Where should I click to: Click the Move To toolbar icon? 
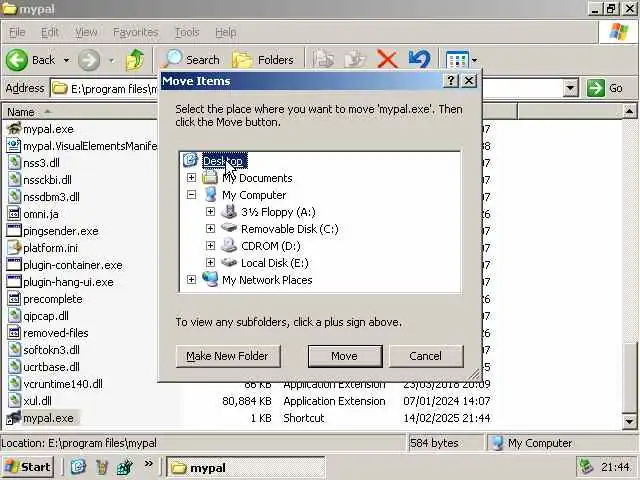323,60
